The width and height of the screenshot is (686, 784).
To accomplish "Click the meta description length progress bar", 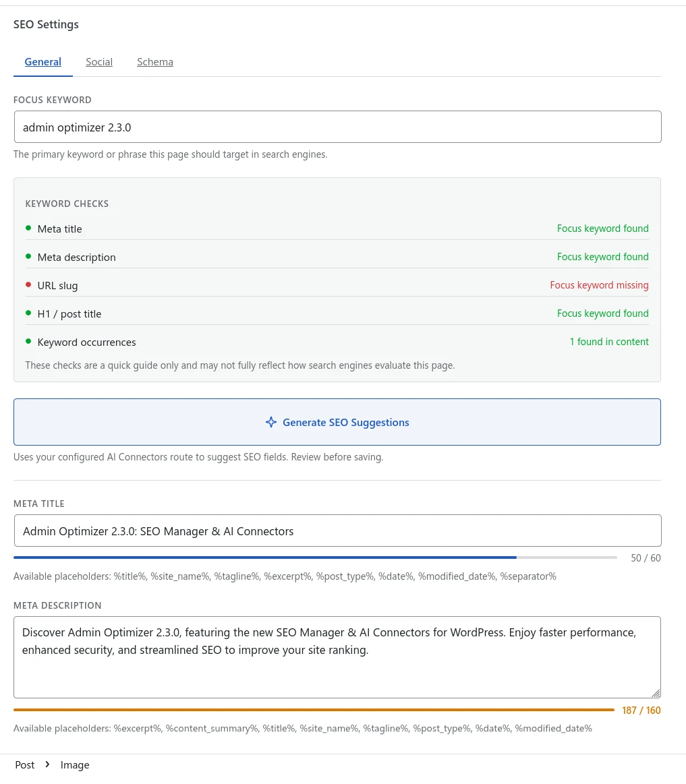I will [314, 710].
